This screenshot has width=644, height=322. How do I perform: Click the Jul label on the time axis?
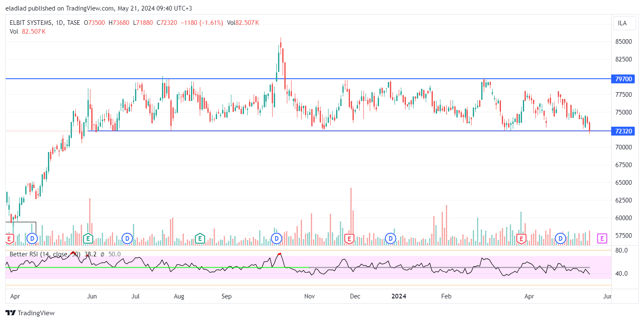(x=135, y=296)
